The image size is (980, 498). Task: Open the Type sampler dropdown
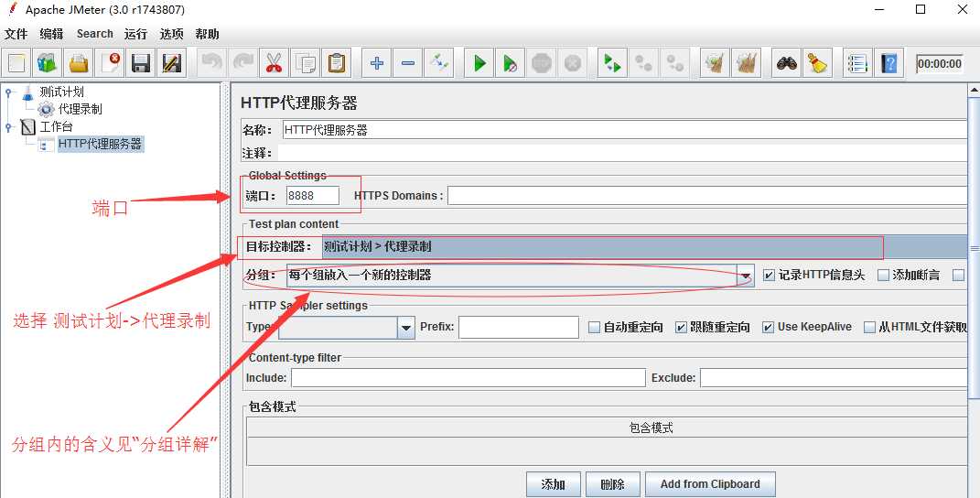[406, 327]
